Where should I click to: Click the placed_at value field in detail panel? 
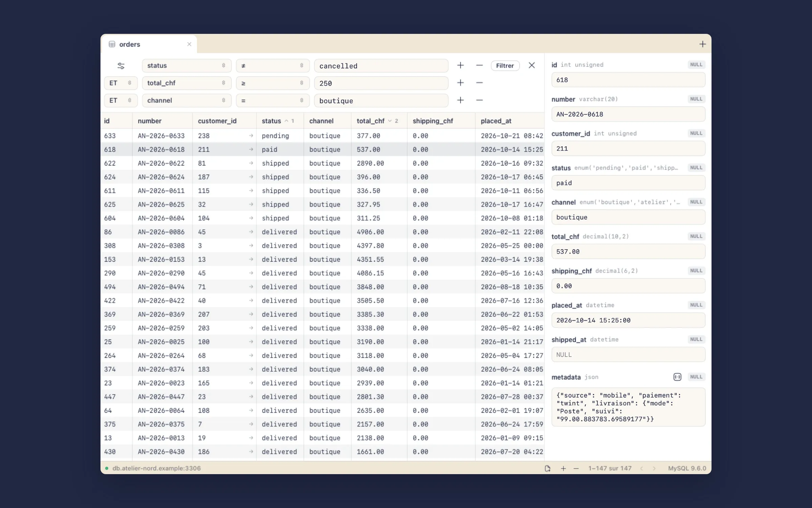coord(628,320)
